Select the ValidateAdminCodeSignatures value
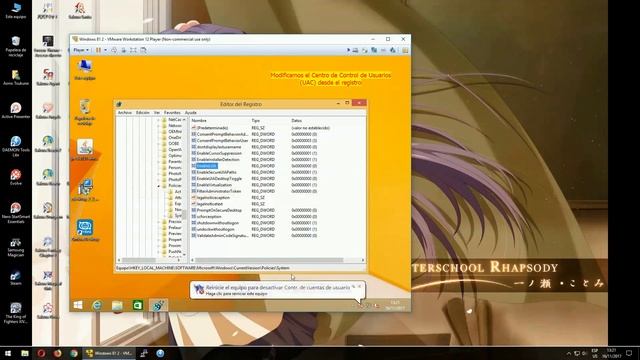Screen dimensions: 640x360 (x=222, y=236)
